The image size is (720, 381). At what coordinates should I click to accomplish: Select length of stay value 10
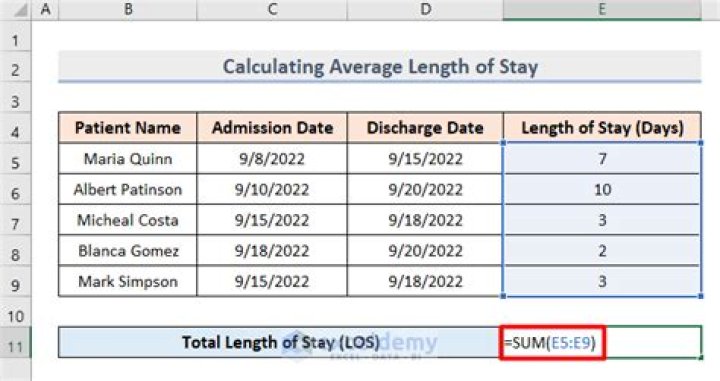tap(602, 189)
